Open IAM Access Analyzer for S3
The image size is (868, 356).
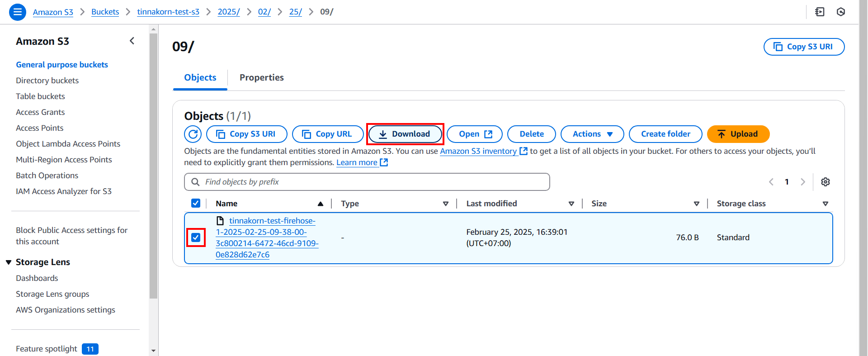pyautogui.click(x=64, y=191)
